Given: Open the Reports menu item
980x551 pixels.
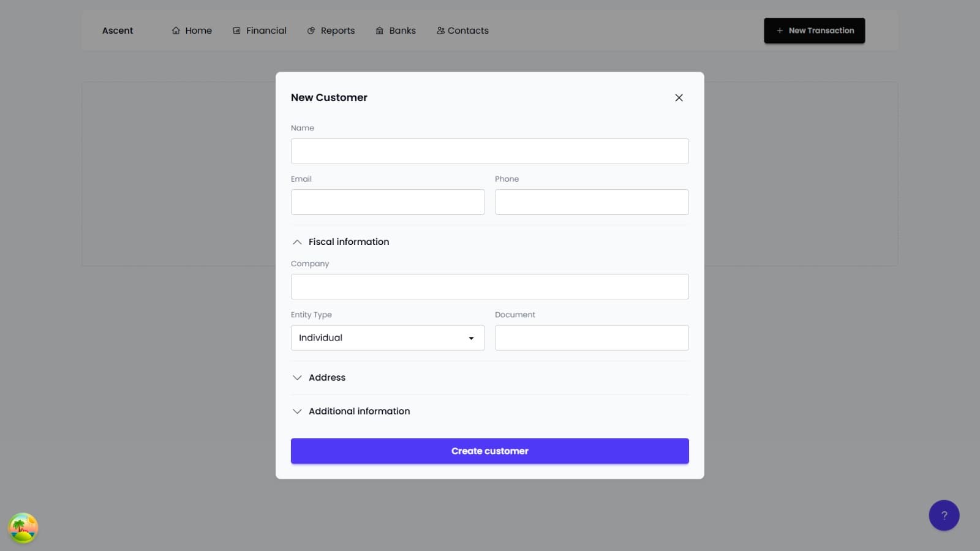Looking at the screenshot, I should coord(337,31).
